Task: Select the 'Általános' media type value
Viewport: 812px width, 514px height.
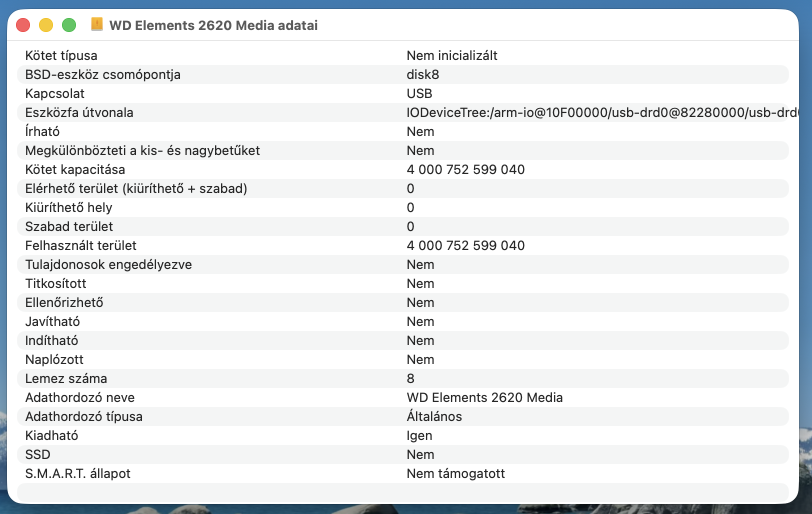Action: pos(434,416)
